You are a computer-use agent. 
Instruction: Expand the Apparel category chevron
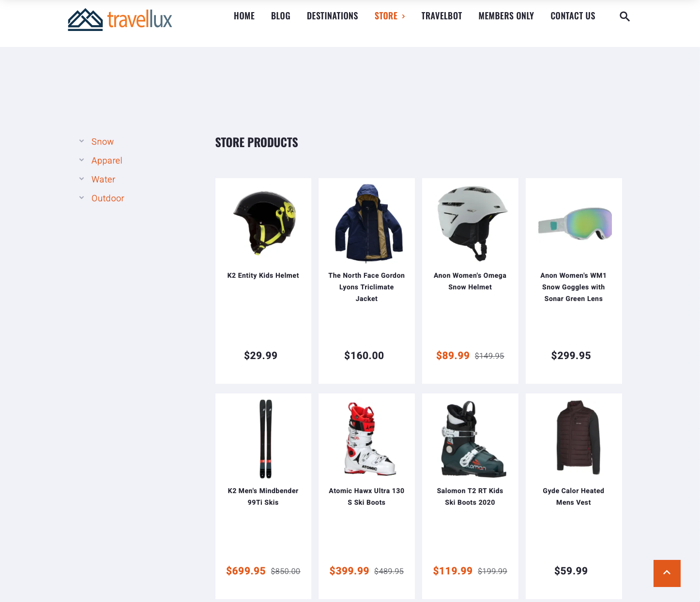click(x=82, y=160)
